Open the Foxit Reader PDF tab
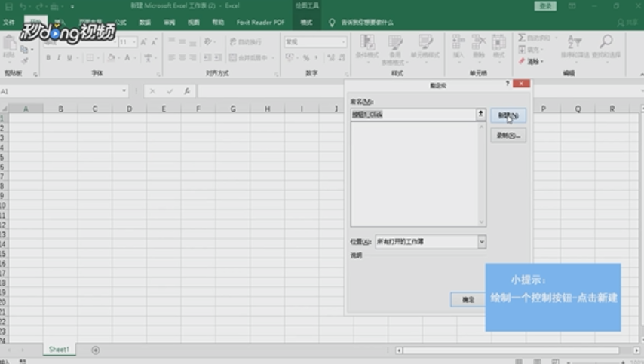Screen dimensions: 644x364 coord(260,22)
